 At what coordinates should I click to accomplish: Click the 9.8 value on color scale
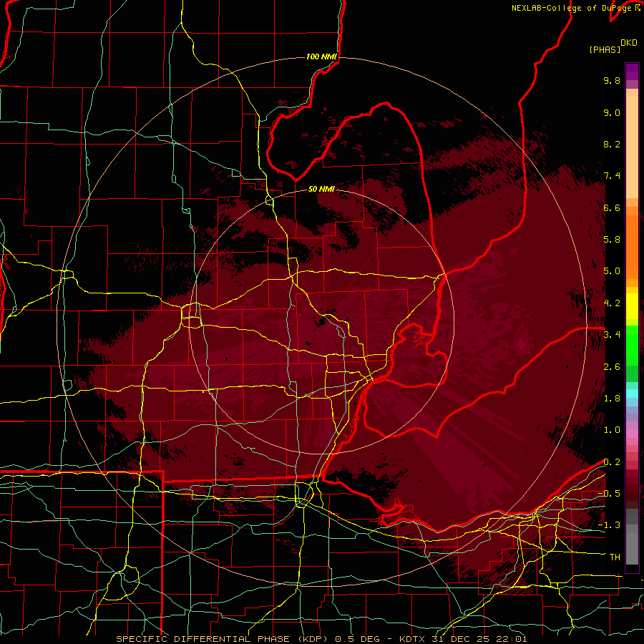click(x=612, y=80)
